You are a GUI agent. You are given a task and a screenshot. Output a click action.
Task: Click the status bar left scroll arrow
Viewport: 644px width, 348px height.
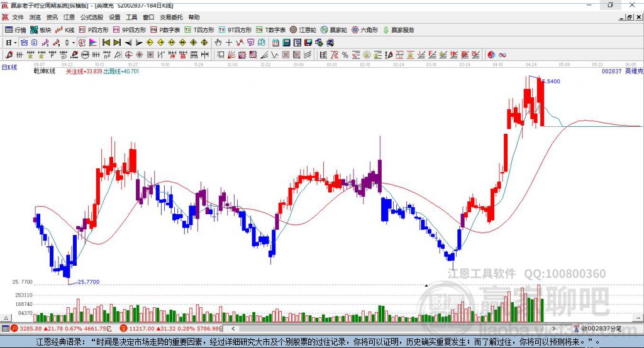pos(233,329)
